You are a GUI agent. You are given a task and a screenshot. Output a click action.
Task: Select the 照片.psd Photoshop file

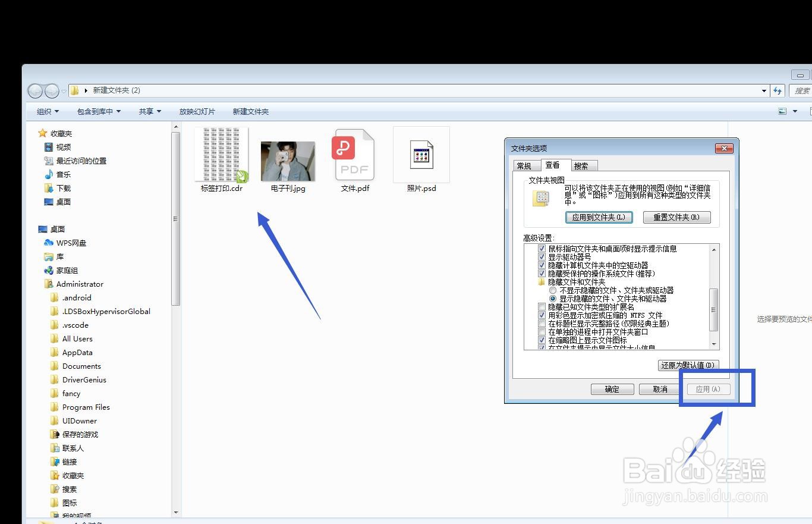(421, 155)
